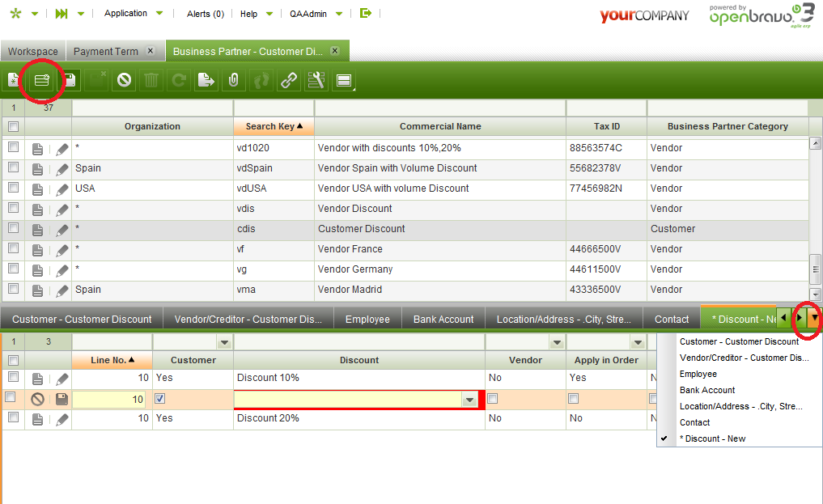
Task: Click the Export to spreadsheet icon
Action: point(206,80)
